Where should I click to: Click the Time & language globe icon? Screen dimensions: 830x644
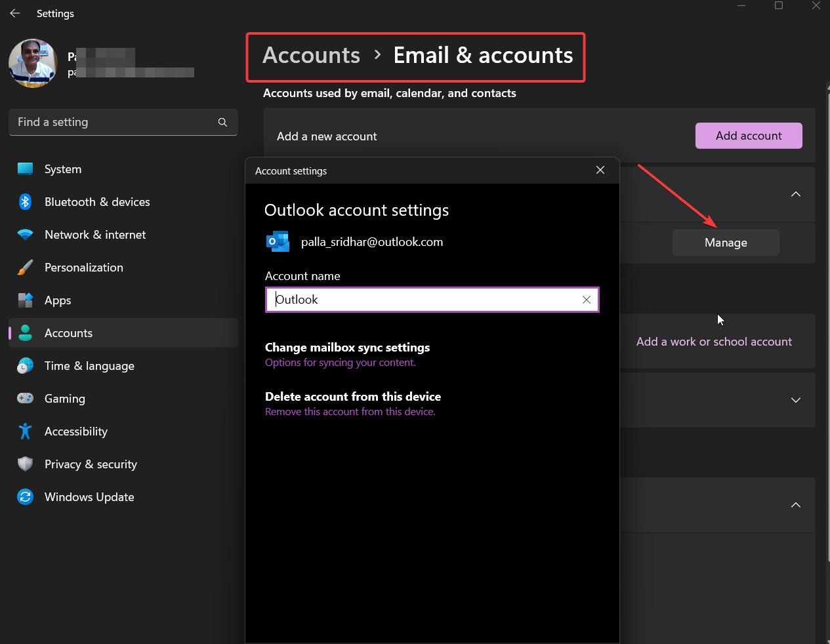[25, 366]
